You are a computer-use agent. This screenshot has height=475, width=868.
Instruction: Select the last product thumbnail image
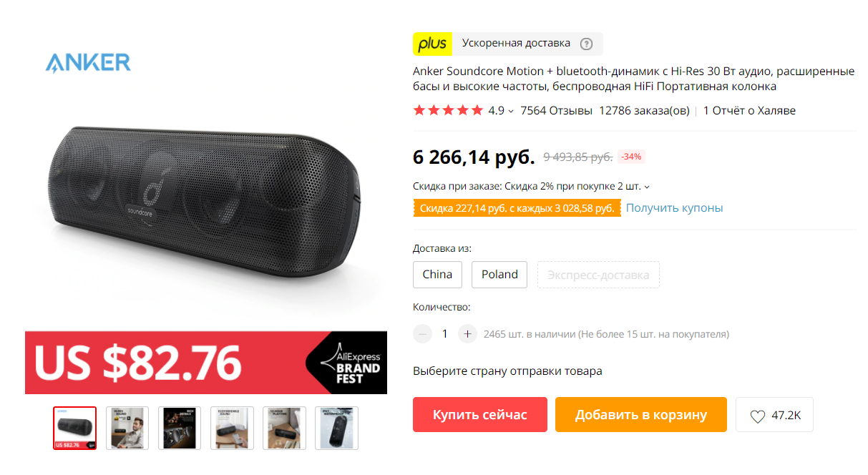pos(336,428)
